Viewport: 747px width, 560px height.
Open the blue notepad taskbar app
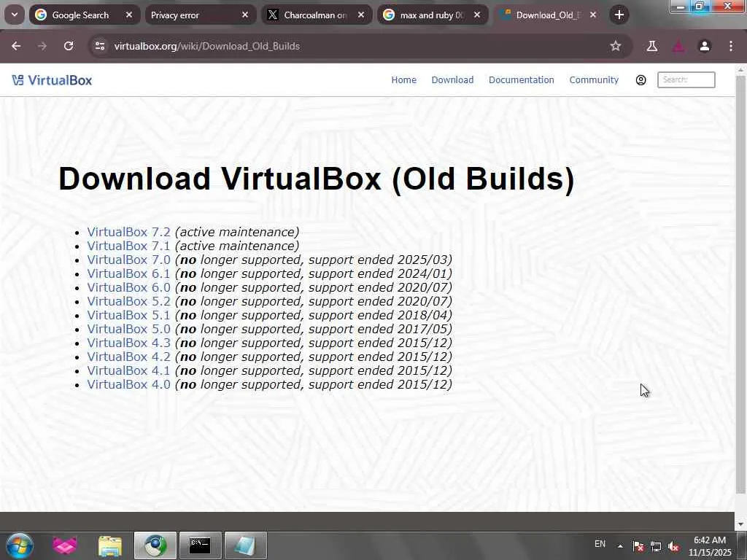[x=245, y=545]
